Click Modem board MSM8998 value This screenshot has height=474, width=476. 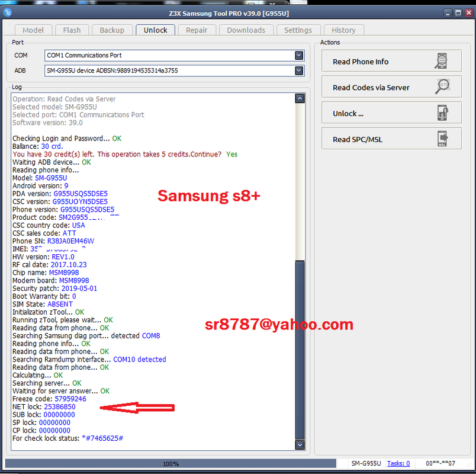74,280
